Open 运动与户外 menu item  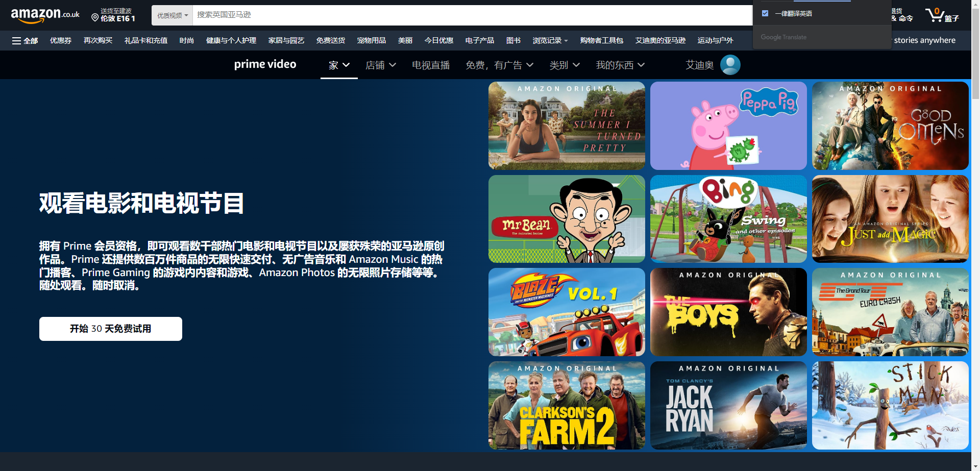point(716,40)
